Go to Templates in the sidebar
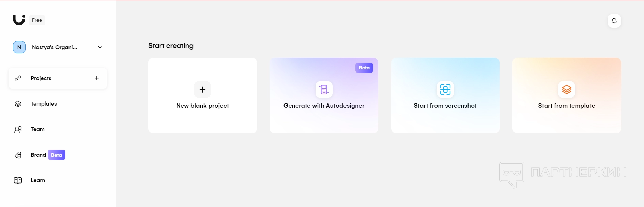Screen dimensions: 644x207 (x=44, y=104)
